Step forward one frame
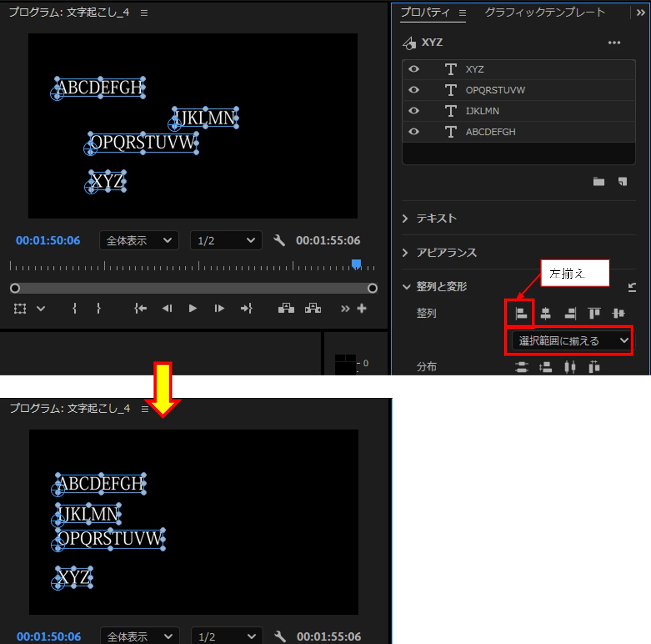 coord(219,308)
